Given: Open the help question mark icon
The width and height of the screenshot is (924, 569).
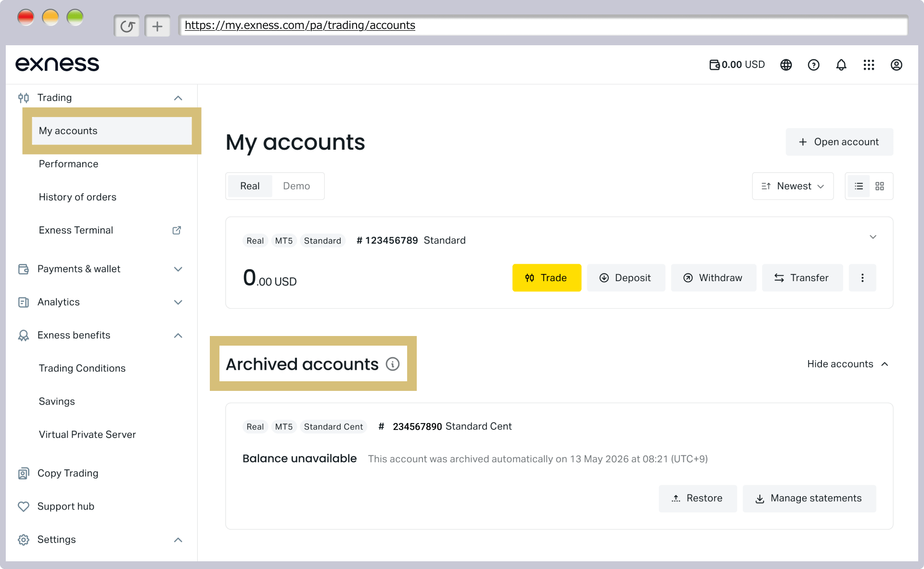Looking at the screenshot, I should point(813,65).
